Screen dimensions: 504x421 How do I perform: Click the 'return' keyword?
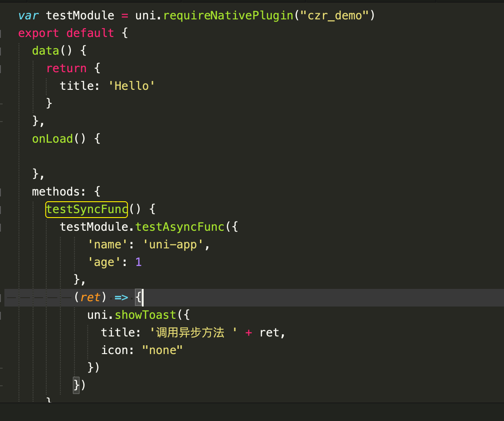point(66,68)
